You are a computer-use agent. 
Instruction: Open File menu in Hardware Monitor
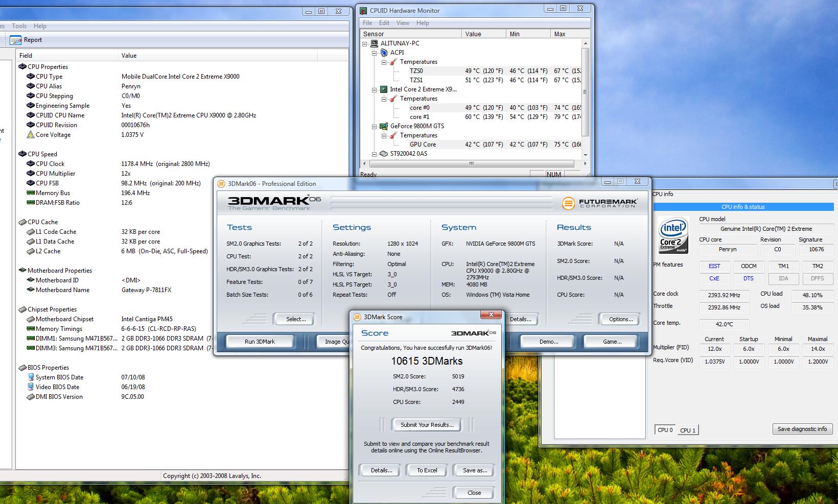click(x=367, y=23)
